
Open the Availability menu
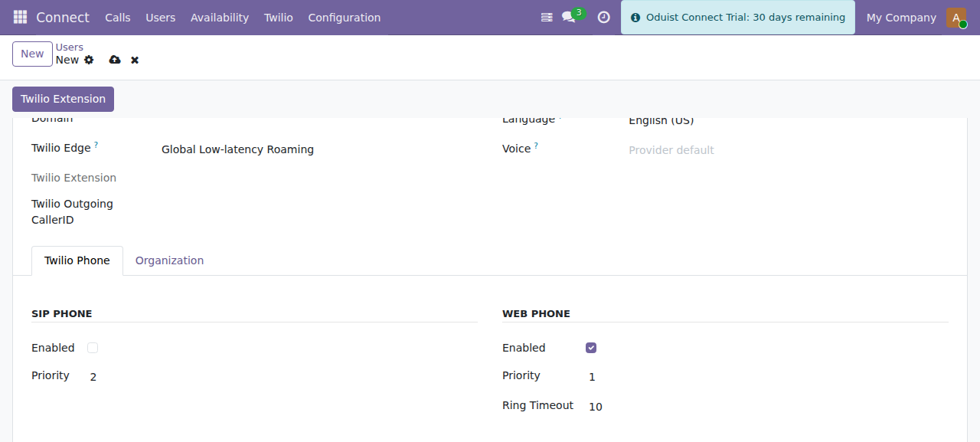point(220,18)
